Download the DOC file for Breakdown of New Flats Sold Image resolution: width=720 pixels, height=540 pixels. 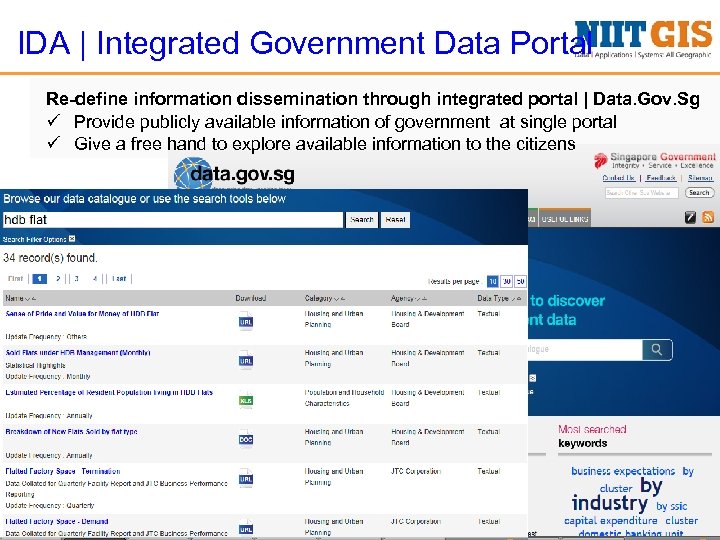[x=246, y=439]
